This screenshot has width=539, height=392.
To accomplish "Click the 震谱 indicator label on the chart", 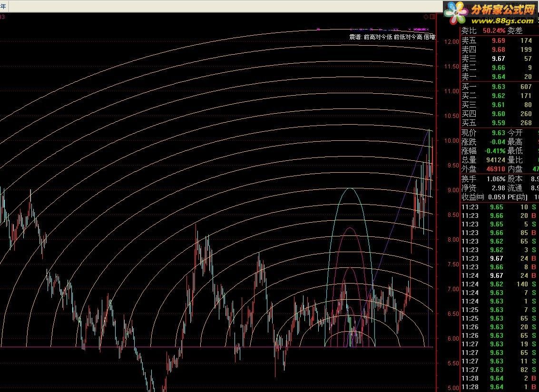I will (355, 37).
